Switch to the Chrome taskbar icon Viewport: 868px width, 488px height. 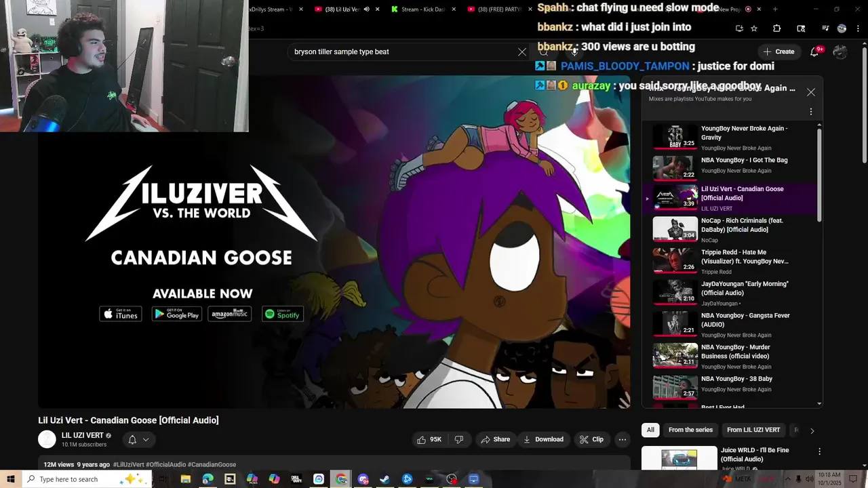tap(341, 479)
